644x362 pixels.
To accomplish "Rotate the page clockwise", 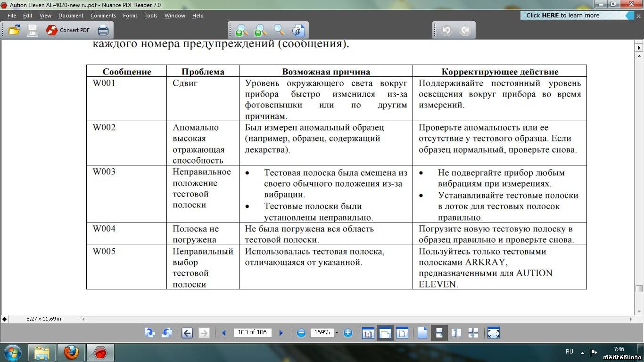I will 150,333.
